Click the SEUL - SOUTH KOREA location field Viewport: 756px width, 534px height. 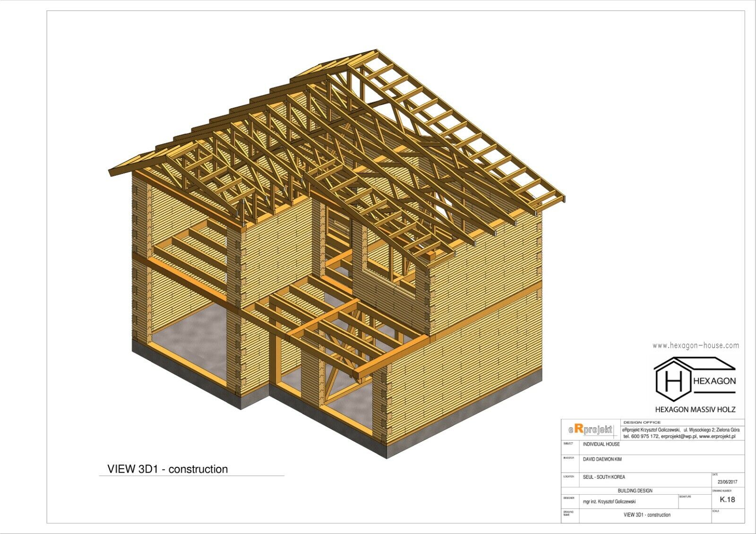[603, 477]
